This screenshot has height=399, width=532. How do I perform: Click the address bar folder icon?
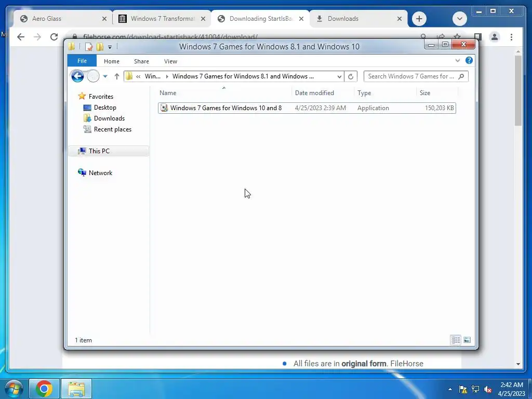tap(129, 76)
